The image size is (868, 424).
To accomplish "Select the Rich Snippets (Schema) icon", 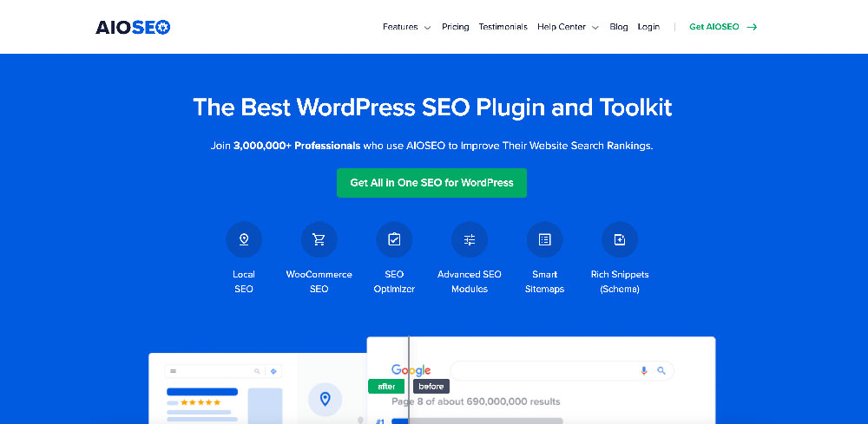I will [x=620, y=239].
